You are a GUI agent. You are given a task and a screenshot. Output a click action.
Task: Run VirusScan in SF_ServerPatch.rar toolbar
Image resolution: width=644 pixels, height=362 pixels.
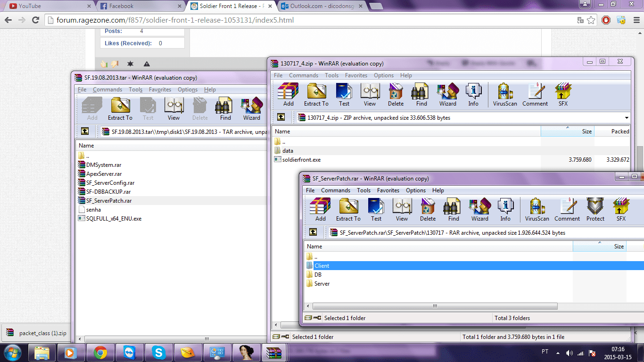tap(537, 210)
